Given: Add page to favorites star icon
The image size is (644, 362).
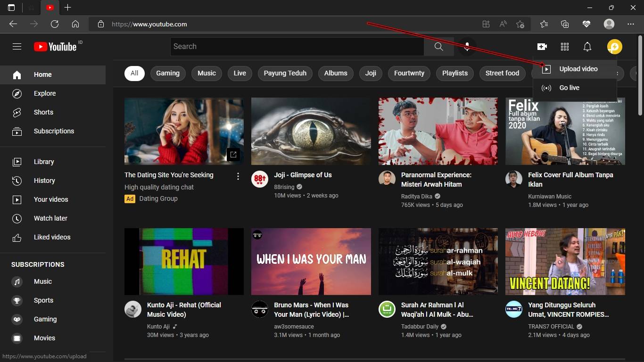Looking at the screenshot, I should (x=520, y=24).
